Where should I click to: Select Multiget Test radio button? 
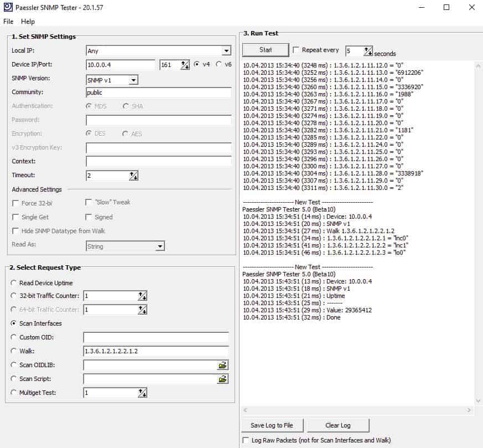[x=13, y=393]
